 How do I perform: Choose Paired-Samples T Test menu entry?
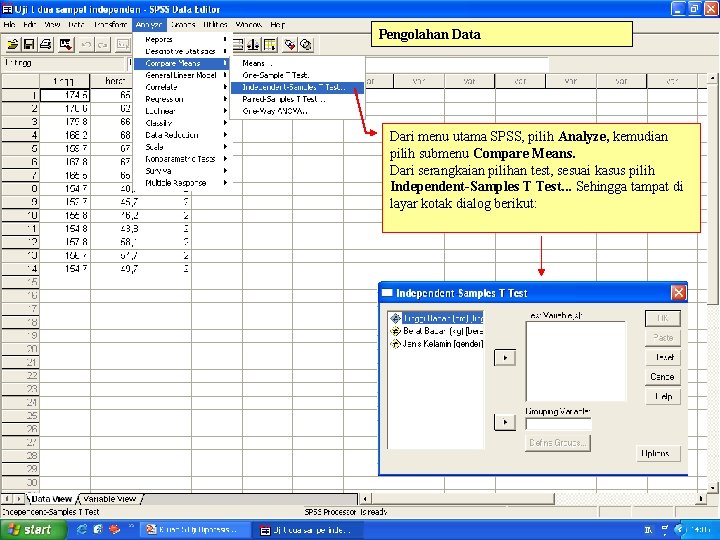click(x=297, y=99)
